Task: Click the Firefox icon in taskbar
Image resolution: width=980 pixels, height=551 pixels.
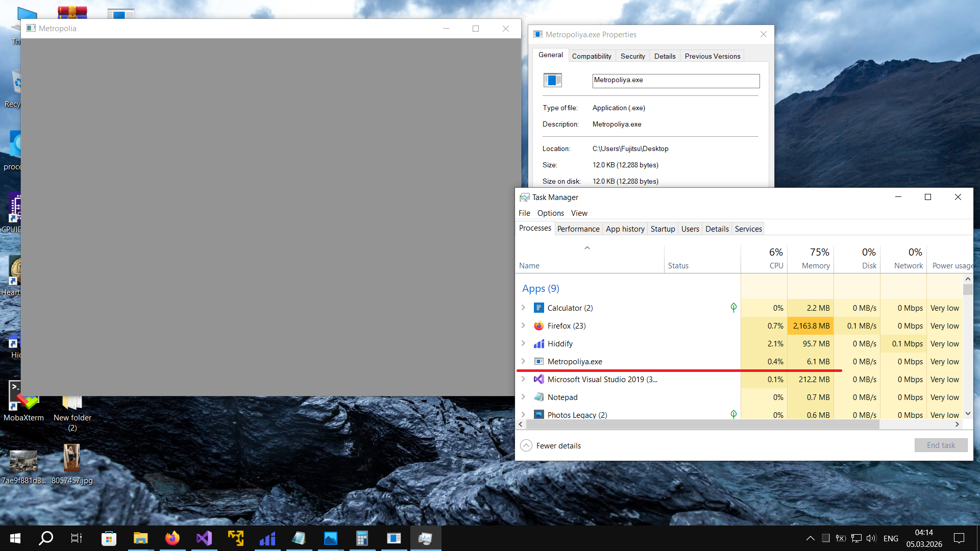Action: coord(173,538)
